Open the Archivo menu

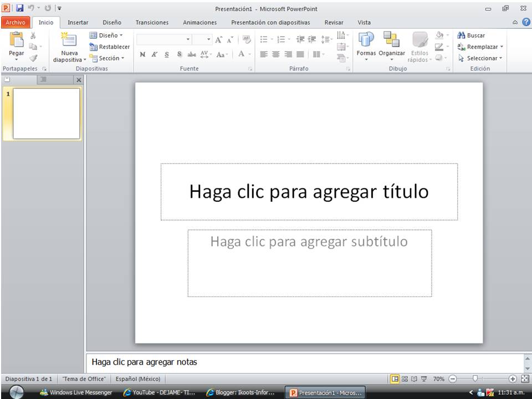pyautogui.click(x=16, y=22)
